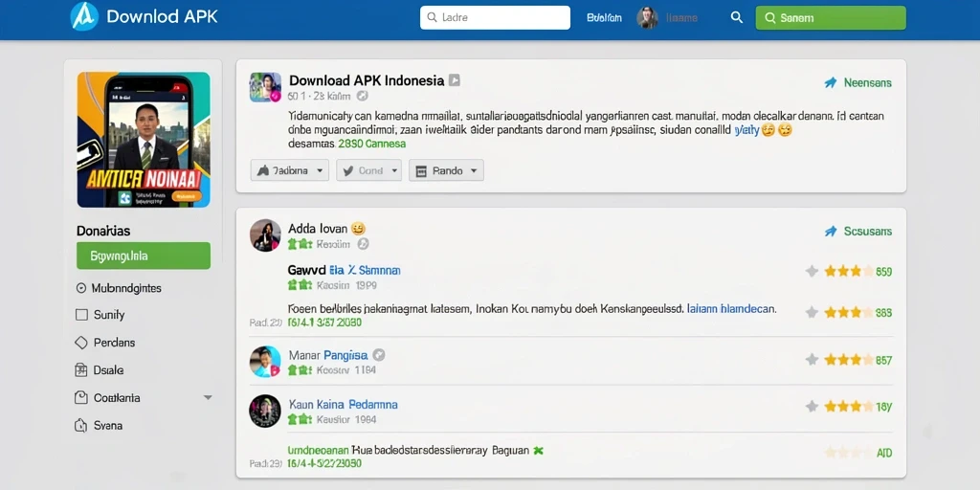This screenshot has height=490, width=980.
Task: Click the Scsusans arrow icon
Action: coord(831,232)
